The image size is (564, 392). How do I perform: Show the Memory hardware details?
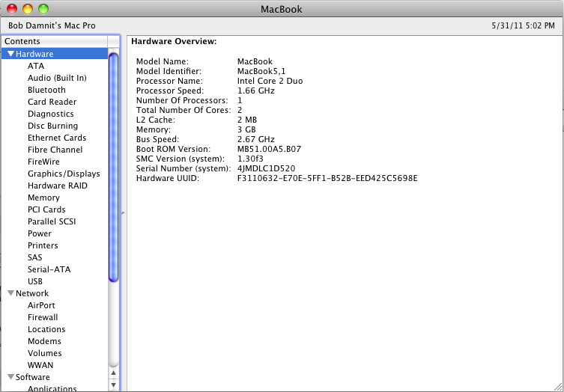tap(43, 197)
